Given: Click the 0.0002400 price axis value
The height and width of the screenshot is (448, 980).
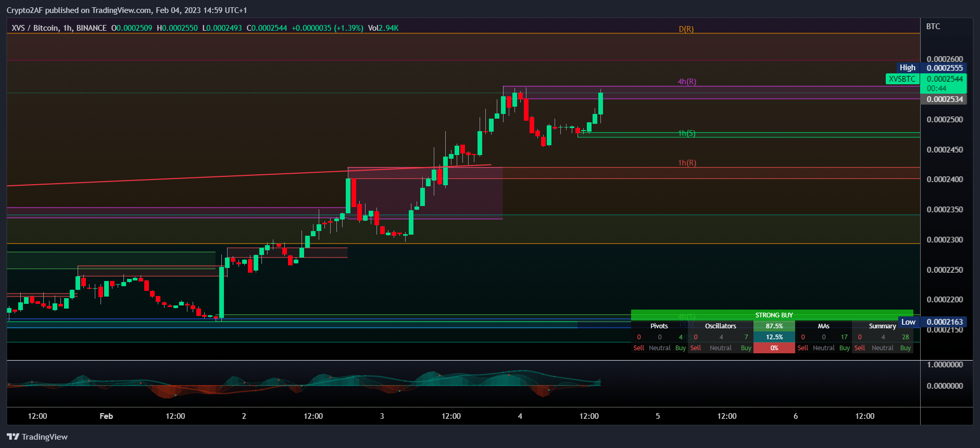Looking at the screenshot, I should point(945,180).
